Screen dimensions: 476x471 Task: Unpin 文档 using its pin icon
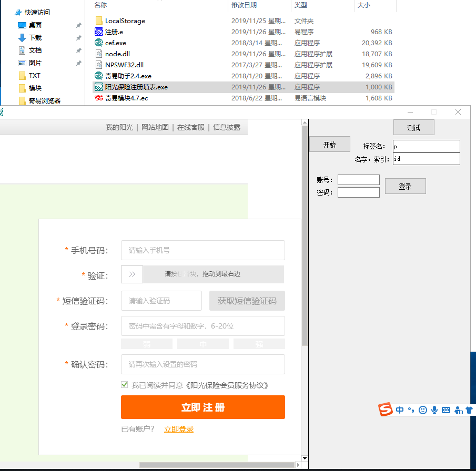pyautogui.click(x=78, y=50)
